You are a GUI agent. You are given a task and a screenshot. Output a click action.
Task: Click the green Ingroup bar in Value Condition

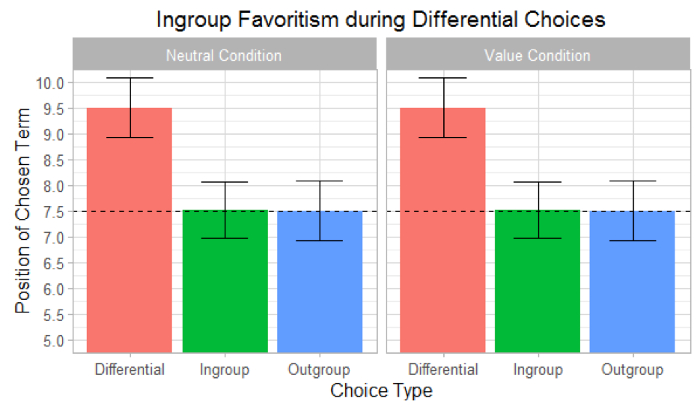[x=538, y=281]
